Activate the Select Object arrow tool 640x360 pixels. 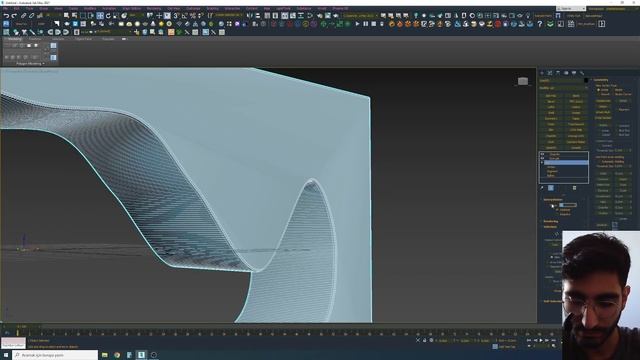[x=67, y=16]
